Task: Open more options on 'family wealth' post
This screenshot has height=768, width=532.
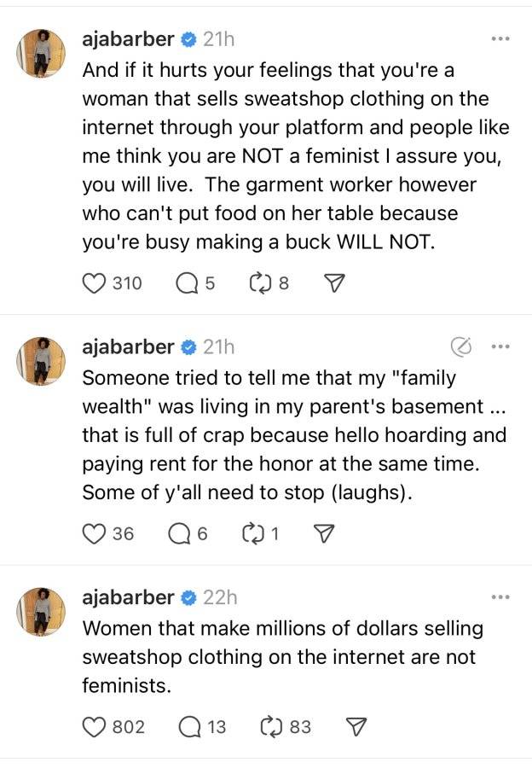Action: pyautogui.click(x=500, y=346)
